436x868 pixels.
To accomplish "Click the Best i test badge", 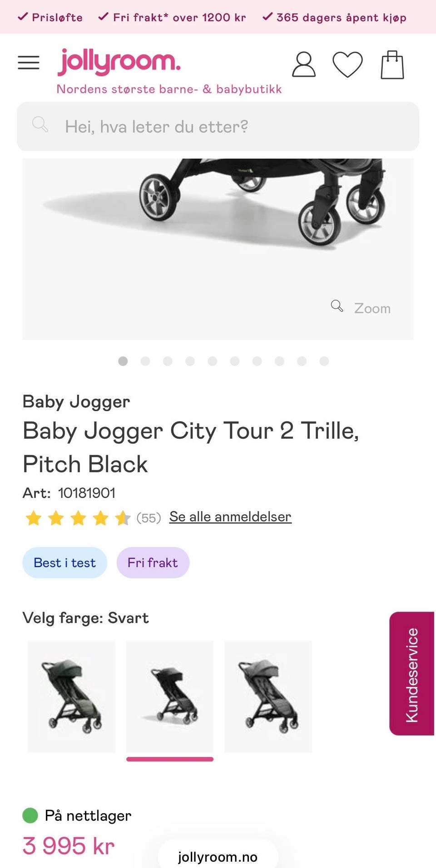I will pos(64,563).
